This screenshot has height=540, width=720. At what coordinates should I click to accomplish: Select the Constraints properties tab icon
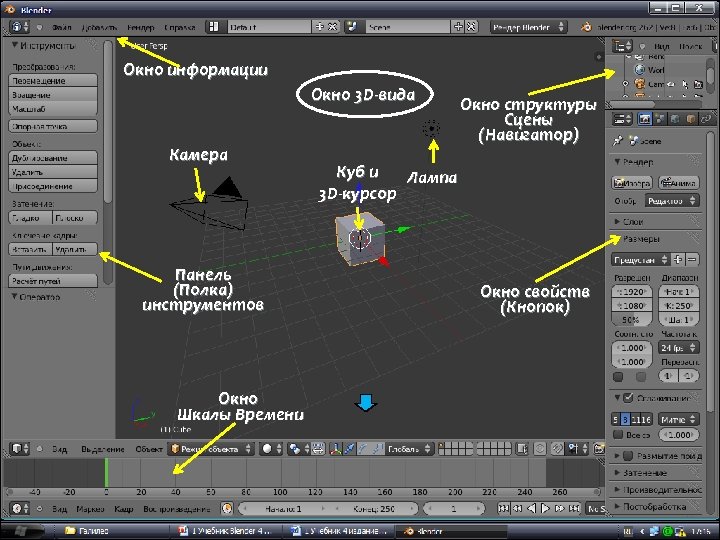(x=705, y=119)
